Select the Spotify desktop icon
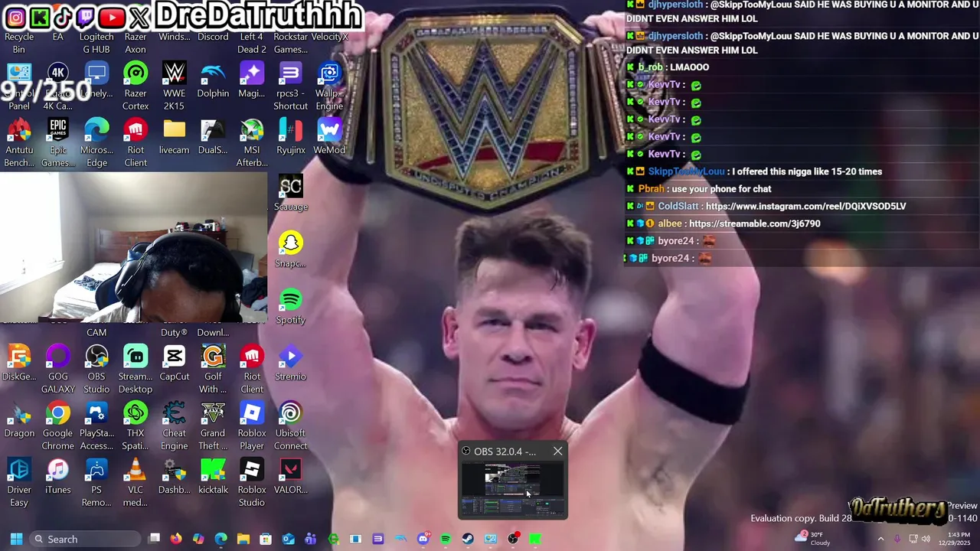 pyautogui.click(x=290, y=306)
